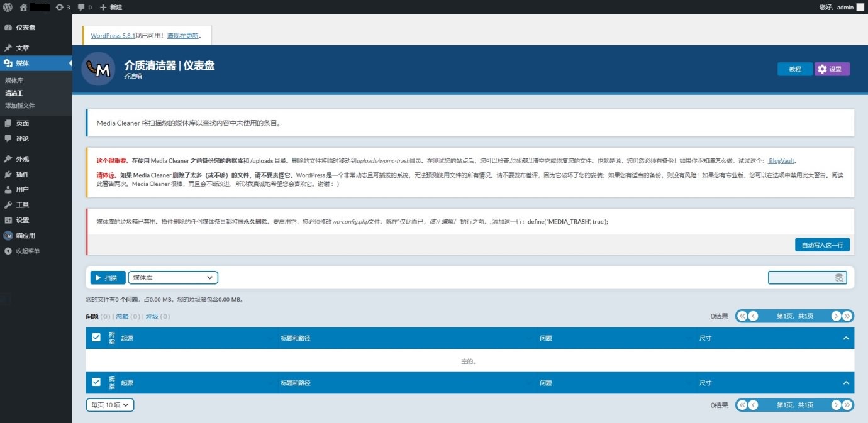
Task: Open the site home icon in admin bar
Action: pyautogui.click(x=23, y=7)
